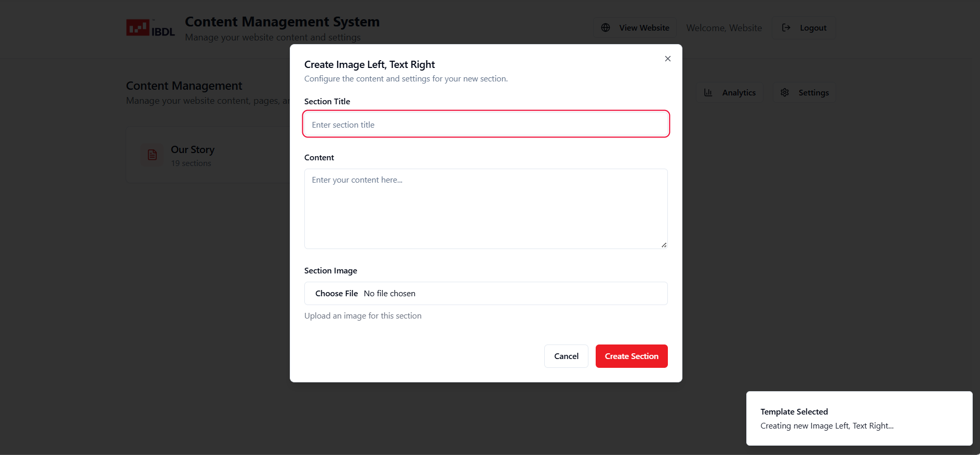980x455 pixels.
Task: Open the View Website text link
Action: (644, 28)
